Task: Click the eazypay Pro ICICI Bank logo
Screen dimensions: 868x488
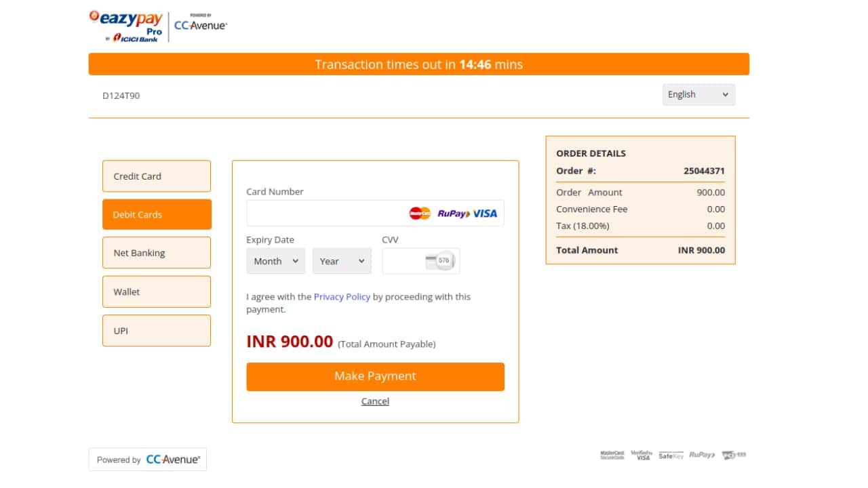Action: [126, 26]
